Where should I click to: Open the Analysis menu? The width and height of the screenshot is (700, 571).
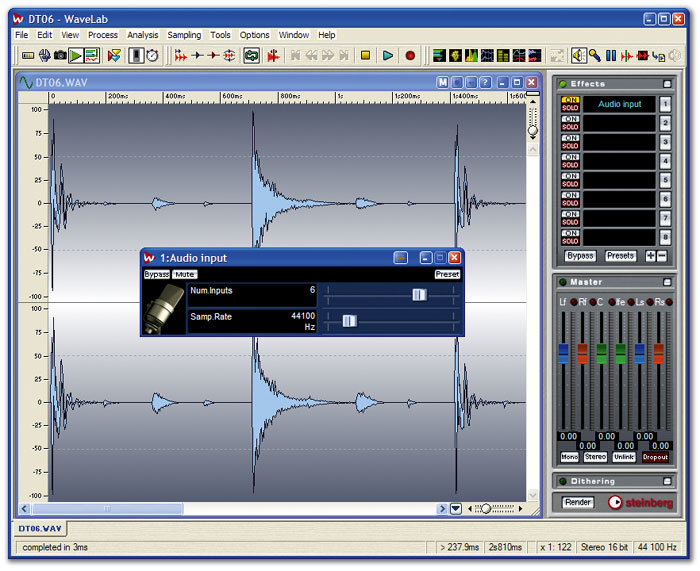142,35
